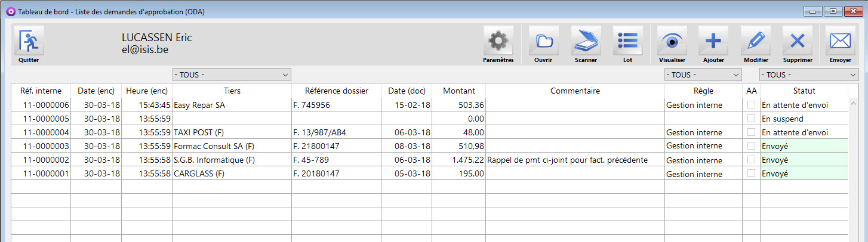Screen dimensions: 868x242
Task: Open the Lot batch list icon
Action: coord(627,41)
